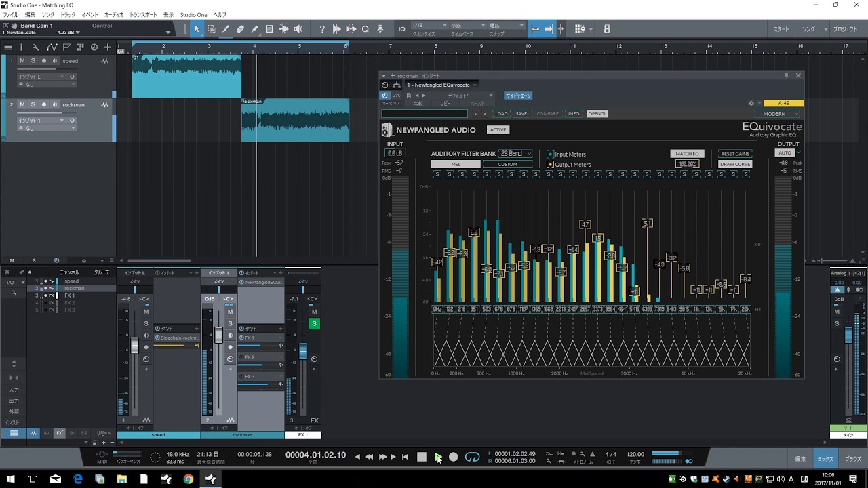Click the preset name input field

pyautogui.click(x=425, y=114)
